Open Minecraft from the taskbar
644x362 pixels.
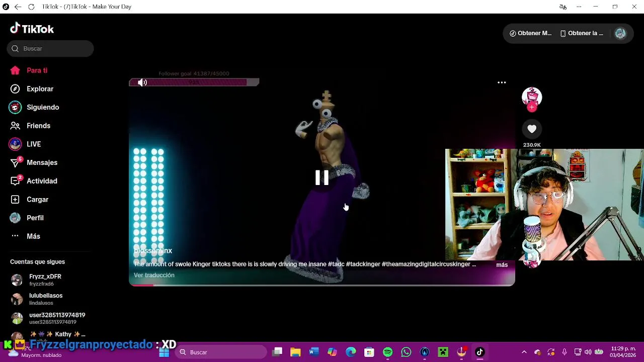[443, 352]
